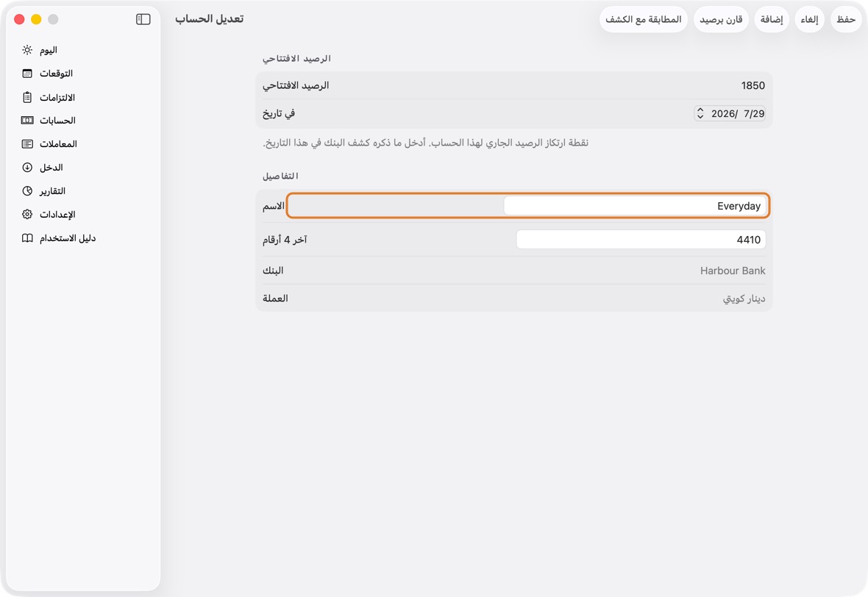This screenshot has height=597, width=868.
Task: Click the list icon beside المعاملات
Action: pos(27,144)
